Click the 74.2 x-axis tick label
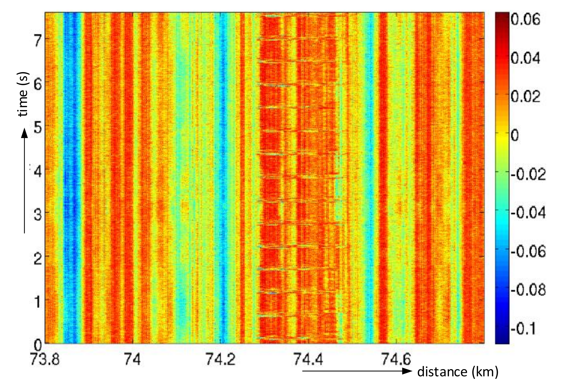 point(220,359)
